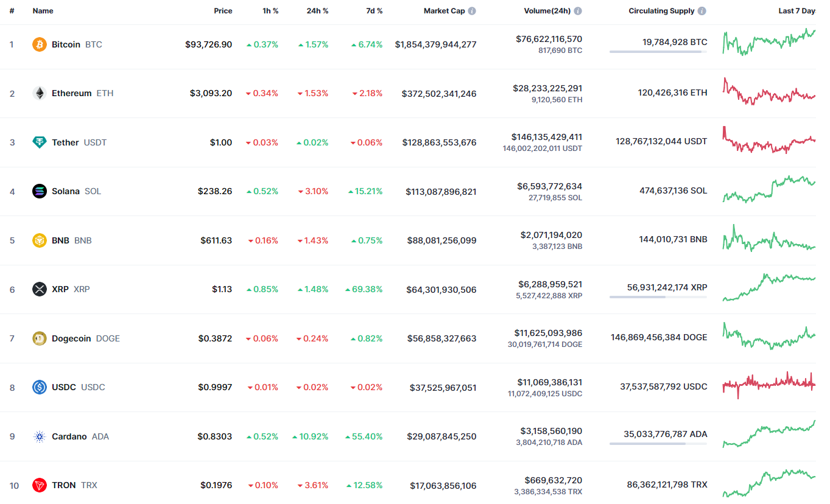Open the USDC coin link
This screenshot has height=504, width=830.
pos(64,387)
